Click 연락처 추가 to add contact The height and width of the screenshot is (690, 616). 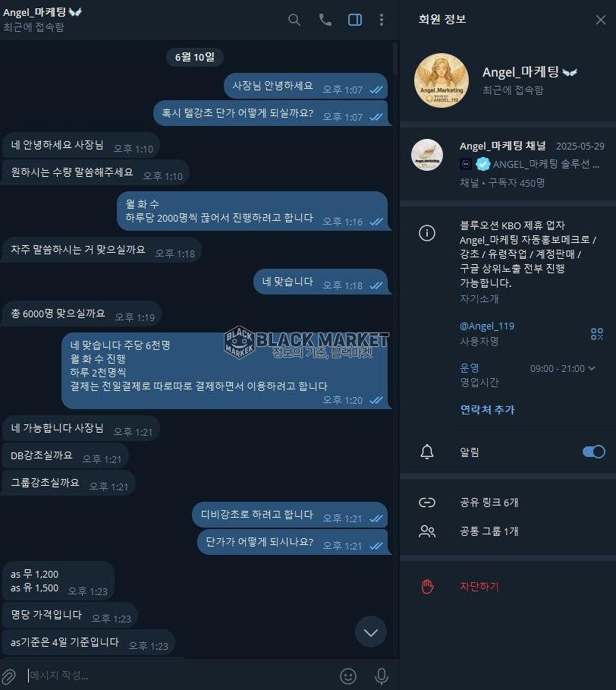487,410
